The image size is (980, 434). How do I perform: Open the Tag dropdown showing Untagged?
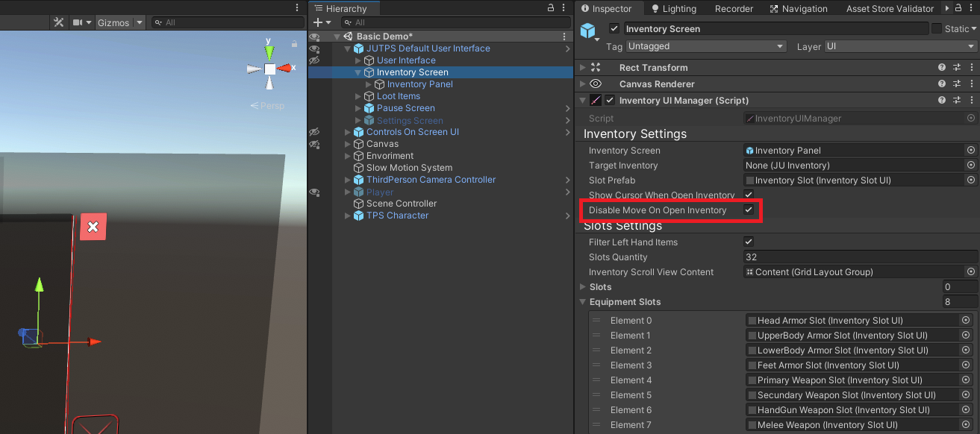706,46
